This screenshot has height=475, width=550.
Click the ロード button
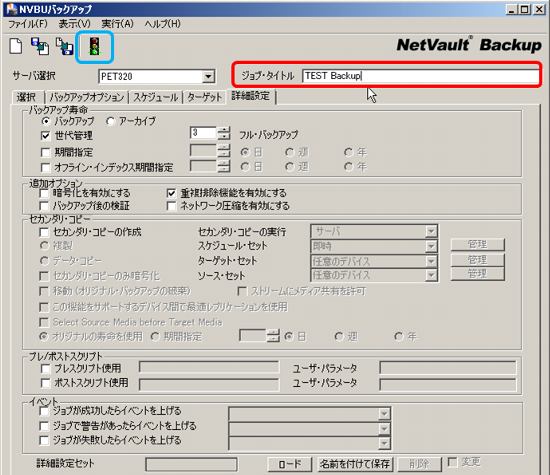pyautogui.click(x=290, y=464)
